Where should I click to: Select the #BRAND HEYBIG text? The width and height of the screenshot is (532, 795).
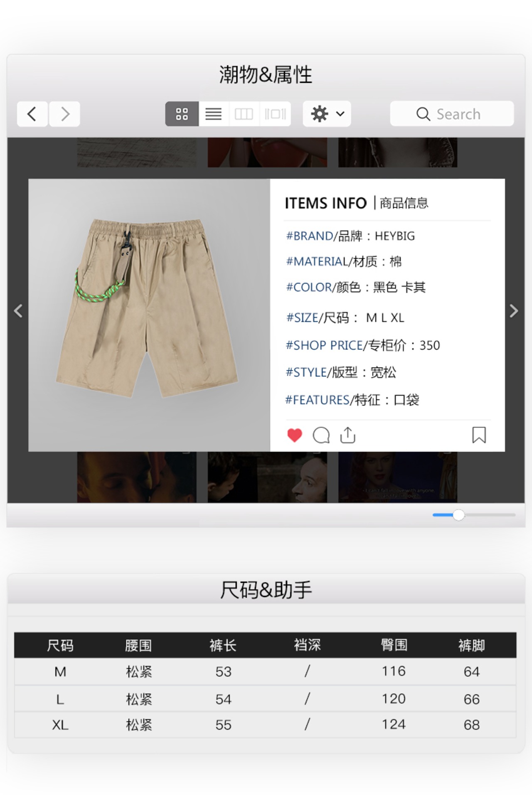pyautogui.click(x=350, y=236)
